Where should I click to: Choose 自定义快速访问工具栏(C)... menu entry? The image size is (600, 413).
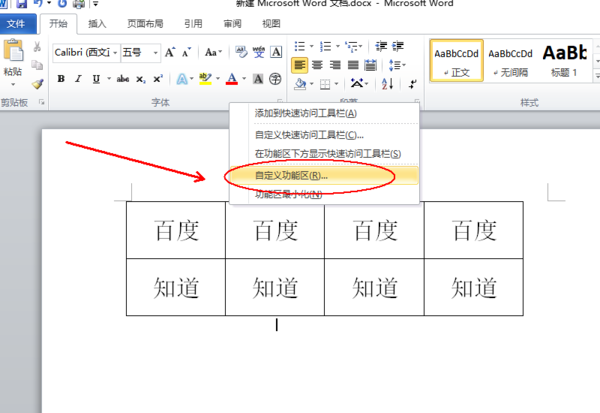(324, 135)
